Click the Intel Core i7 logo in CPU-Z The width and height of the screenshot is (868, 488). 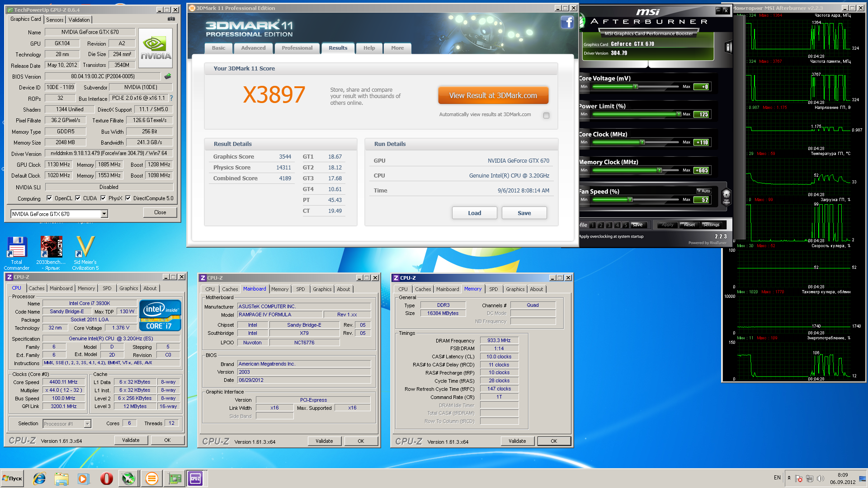coord(160,315)
